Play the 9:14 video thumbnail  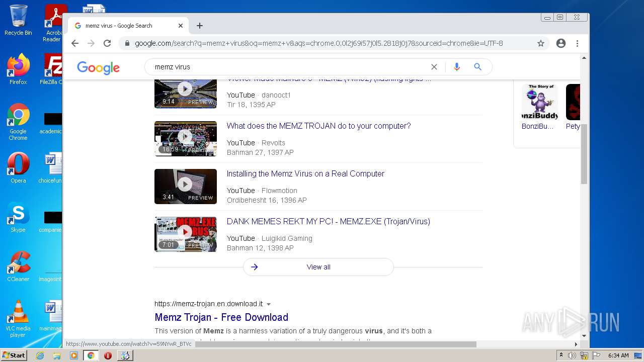point(186,94)
